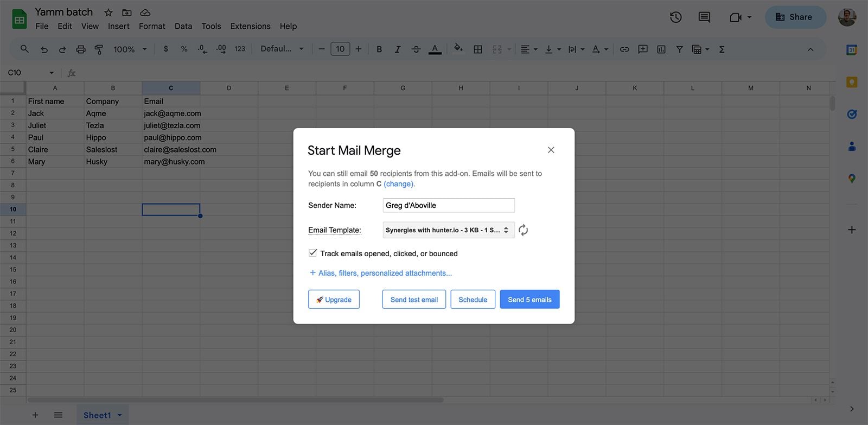Image resolution: width=868 pixels, height=425 pixels.
Task: Toggle bold formatting
Action: coord(379,49)
